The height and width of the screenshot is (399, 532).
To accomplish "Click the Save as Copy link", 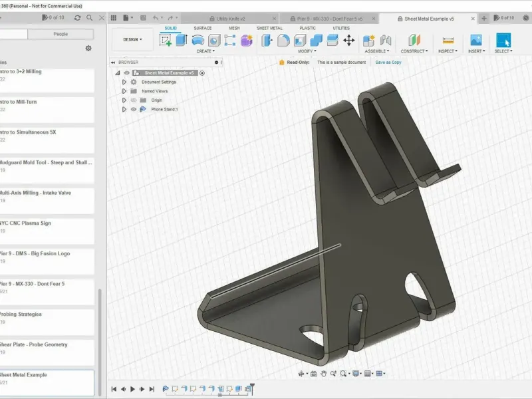I will (388, 62).
